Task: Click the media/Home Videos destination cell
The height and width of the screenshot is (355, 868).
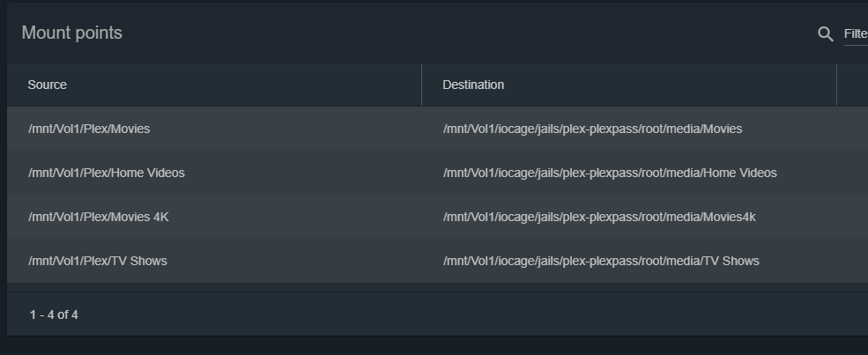Action: pyautogui.click(x=610, y=173)
